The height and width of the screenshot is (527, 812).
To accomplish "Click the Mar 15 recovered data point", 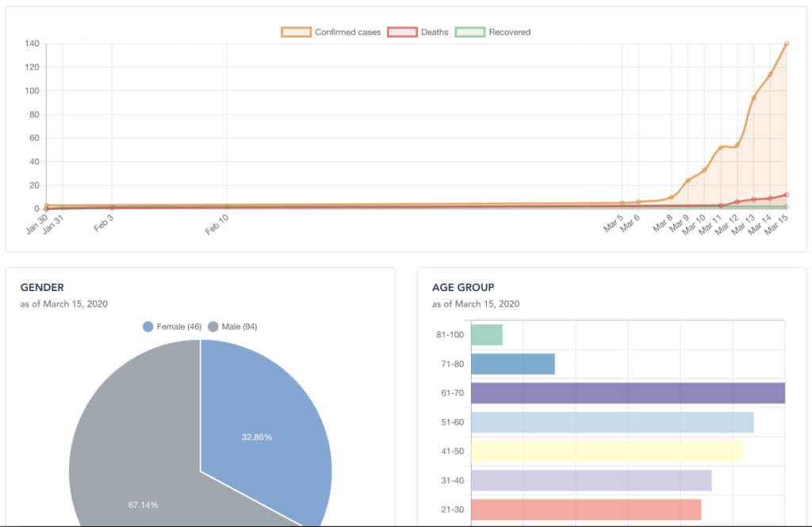I will coord(787,207).
